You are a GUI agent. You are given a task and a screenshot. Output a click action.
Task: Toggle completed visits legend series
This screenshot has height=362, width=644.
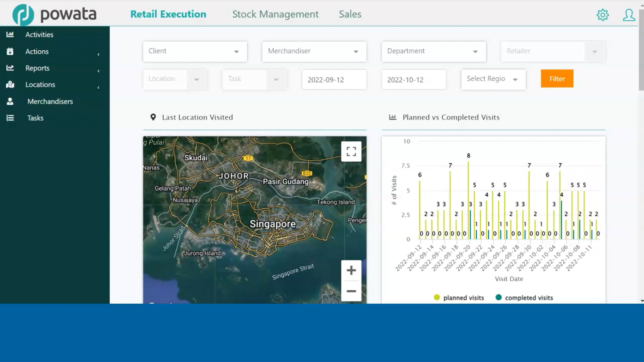coord(524,298)
